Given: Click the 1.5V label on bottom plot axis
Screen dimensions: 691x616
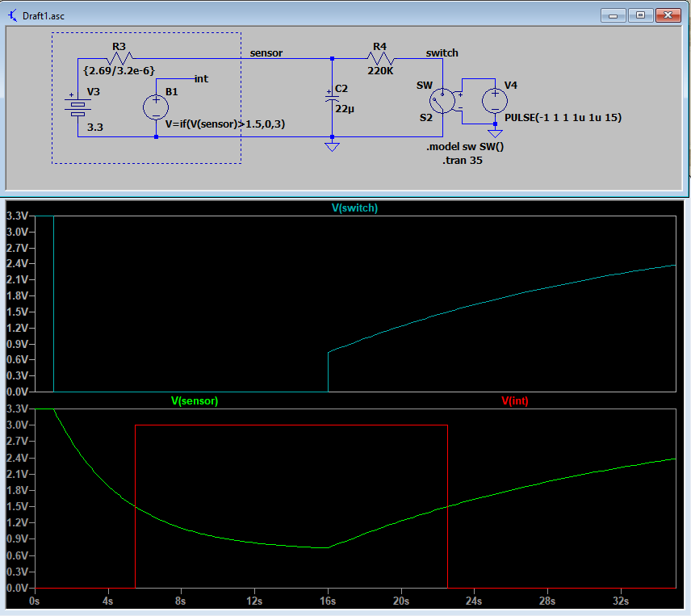Looking at the screenshot, I should click(x=17, y=507).
